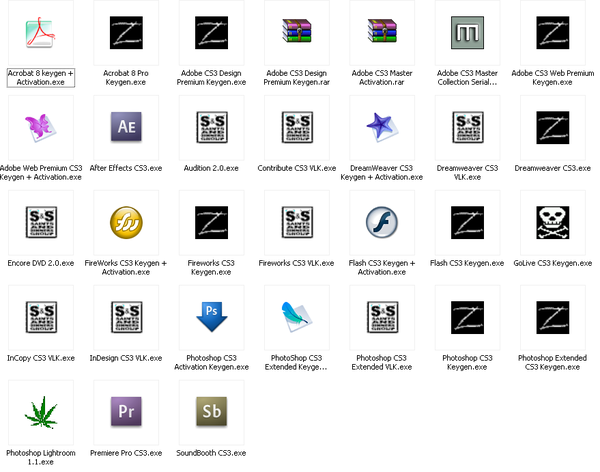Select the Z icon for Fireworks CS3 Keygen.exe
This screenshot has width=600, height=472.
[x=212, y=222]
